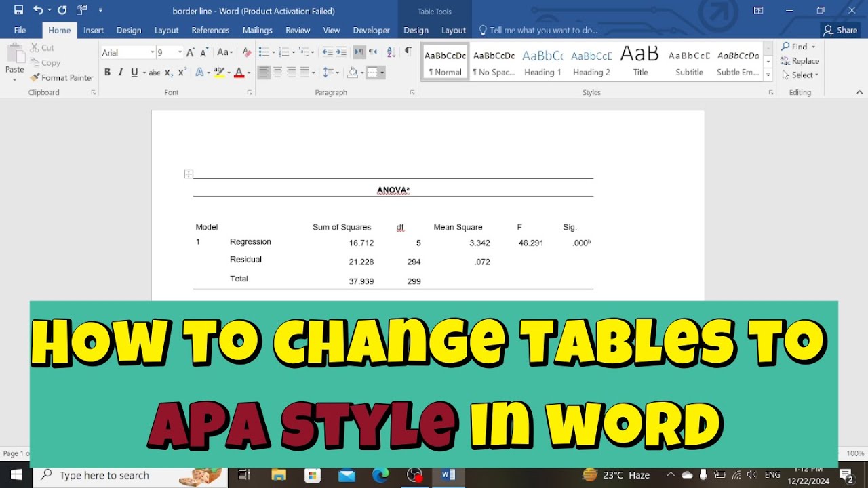Expand the Styles gallery
The width and height of the screenshot is (868, 488).
pyautogui.click(x=768, y=75)
